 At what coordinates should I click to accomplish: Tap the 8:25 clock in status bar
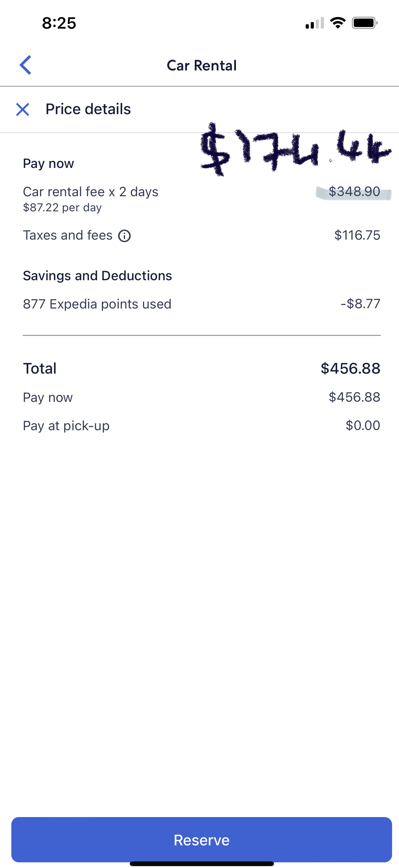point(59,23)
